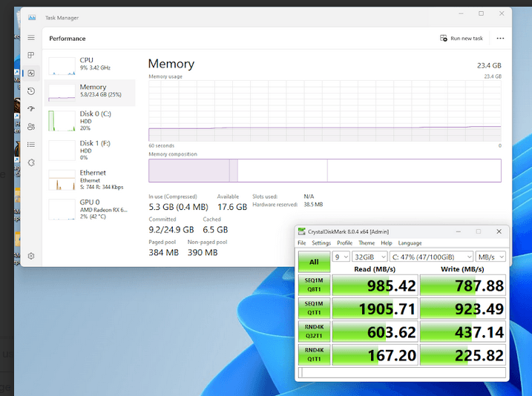This screenshot has width=532, height=396.
Task: Click CPU mini usage graph thumbnail
Action: tap(62, 66)
